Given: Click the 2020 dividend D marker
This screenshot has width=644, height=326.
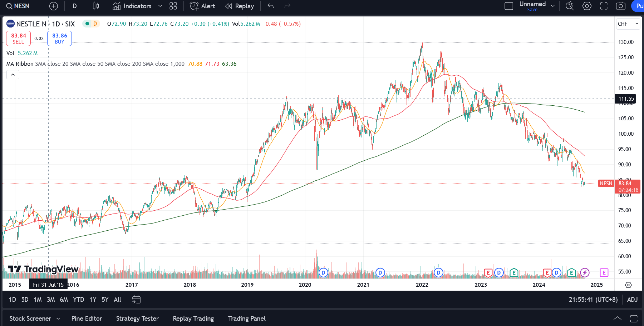Looking at the screenshot, I should point(323,273).
